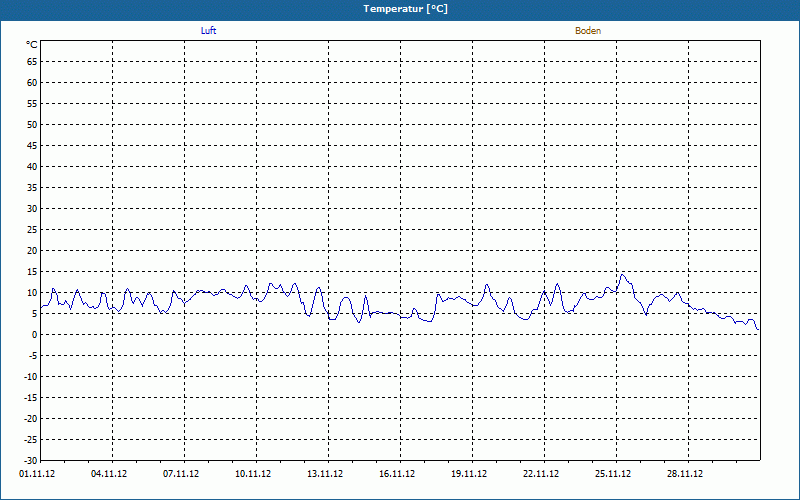
Task: Click the Boden legend label
Action: click(x=588, y=31)
